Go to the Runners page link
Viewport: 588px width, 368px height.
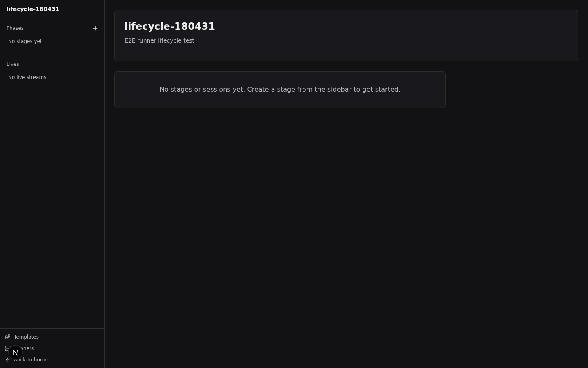(29, 348)
